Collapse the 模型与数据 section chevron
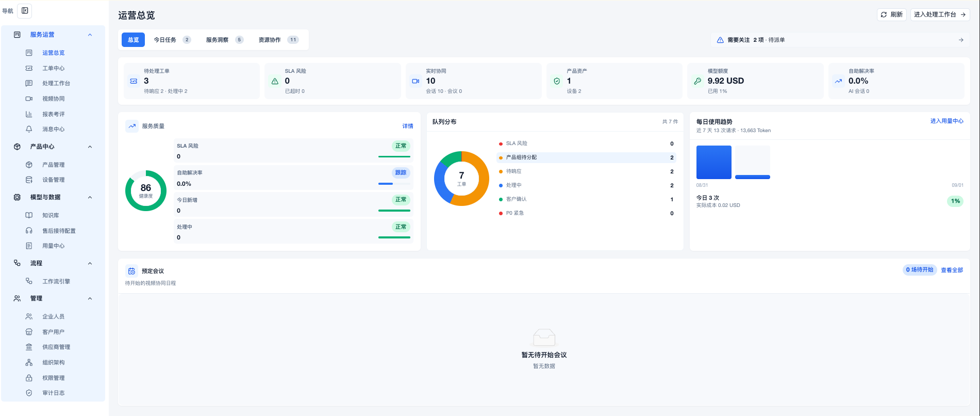 pyautogui.click(x=90, y=197)
